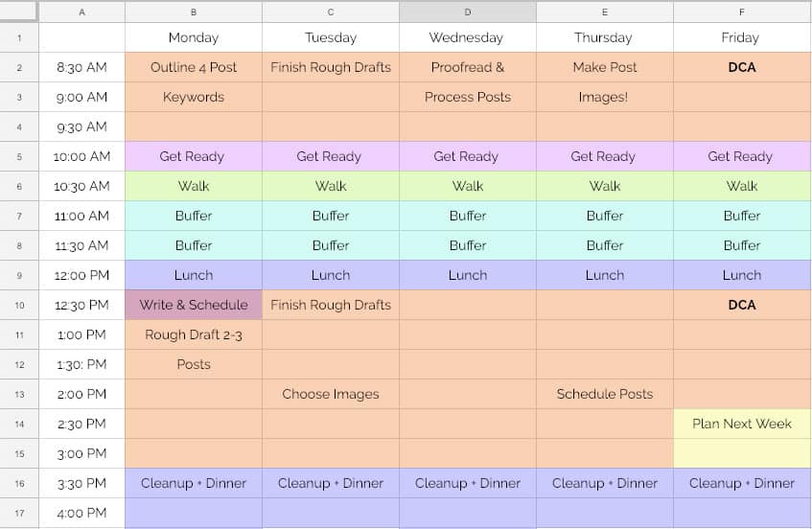Screen dimensions: 812x529
Task: Click the Outline 4 Post cell
Action: [x=194, y=67]
